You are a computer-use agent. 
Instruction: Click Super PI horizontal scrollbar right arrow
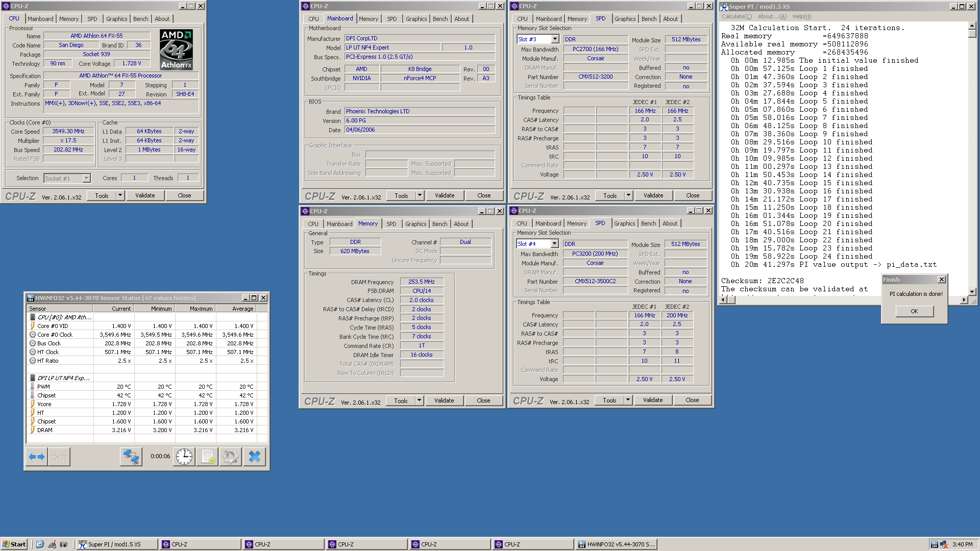tap(964, 300)
